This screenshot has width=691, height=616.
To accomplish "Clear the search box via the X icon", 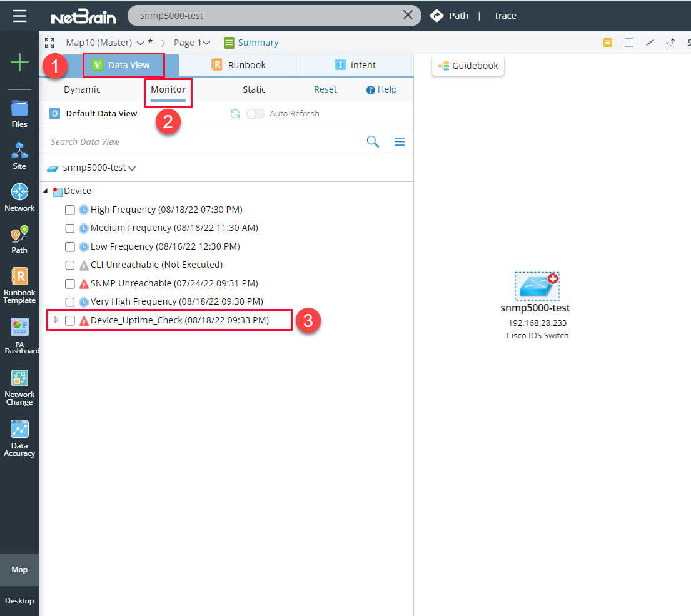I will click(x=408, y=15).
